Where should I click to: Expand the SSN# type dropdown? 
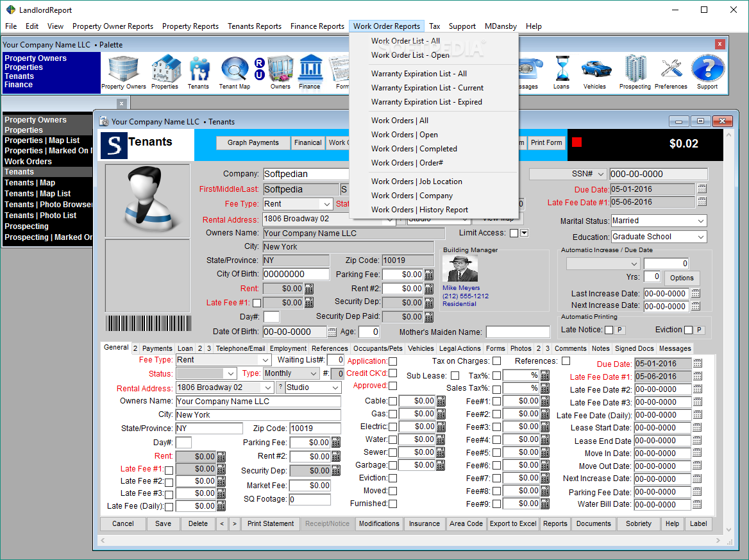click(601, 174)
